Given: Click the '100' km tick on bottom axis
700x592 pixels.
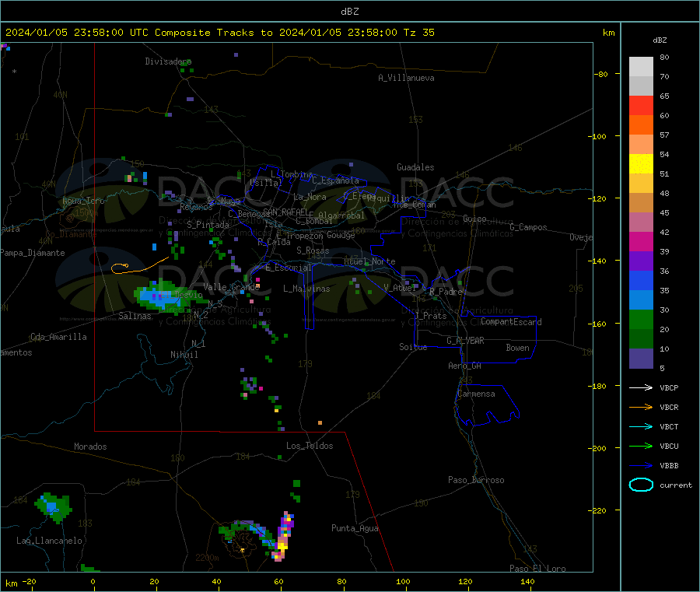Looking at the screenshot, I should coord(403,581).
